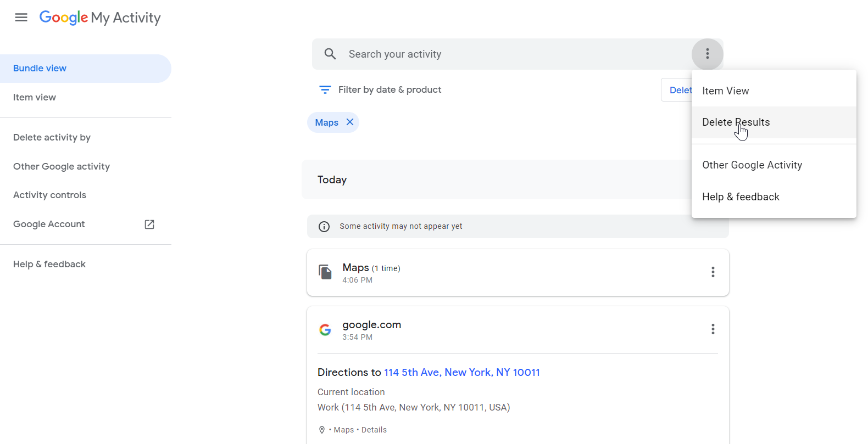Click the 4:06 PM timestamp
Viewport: 868px width, 444px height.
[x=357, y=280]
